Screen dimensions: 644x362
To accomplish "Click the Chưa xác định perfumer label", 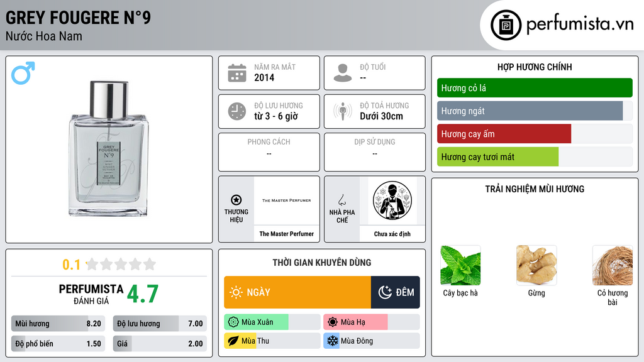I will point(392,234).
